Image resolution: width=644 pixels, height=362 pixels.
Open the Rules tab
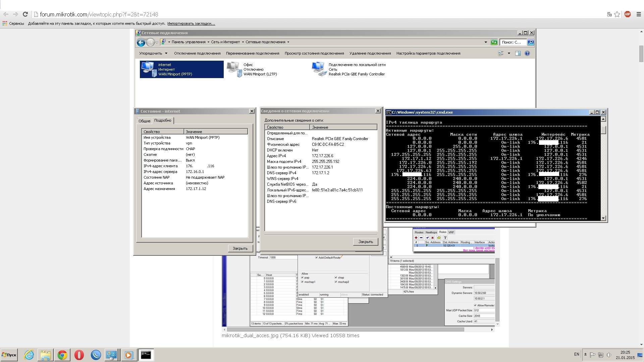443,232
